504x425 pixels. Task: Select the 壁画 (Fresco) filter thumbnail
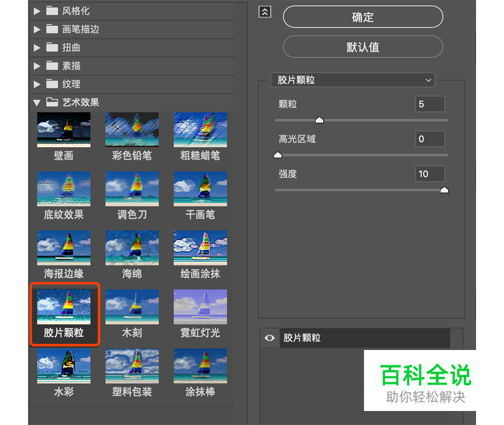(63, 129)
